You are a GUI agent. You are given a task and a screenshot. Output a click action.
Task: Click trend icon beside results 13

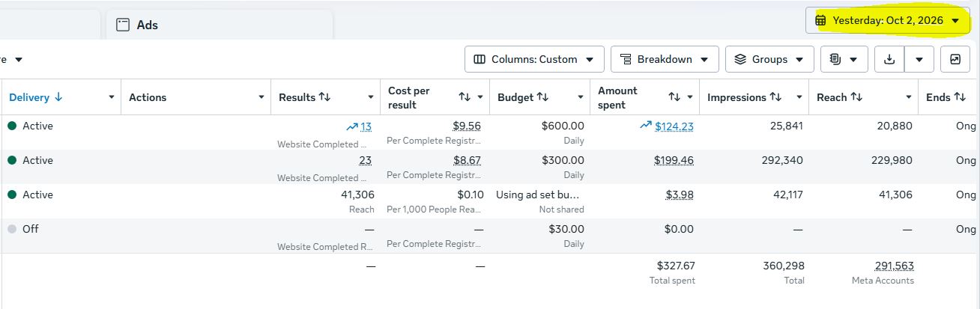351,126
